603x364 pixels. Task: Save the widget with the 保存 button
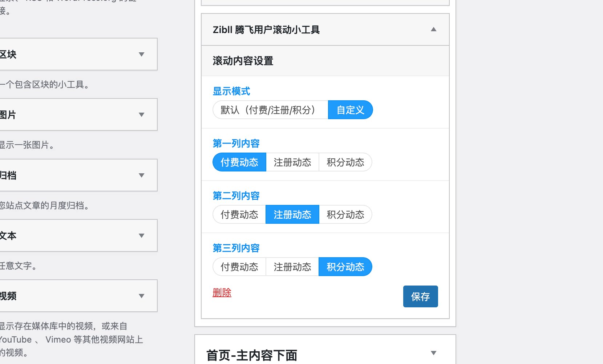tap(420, 296)
